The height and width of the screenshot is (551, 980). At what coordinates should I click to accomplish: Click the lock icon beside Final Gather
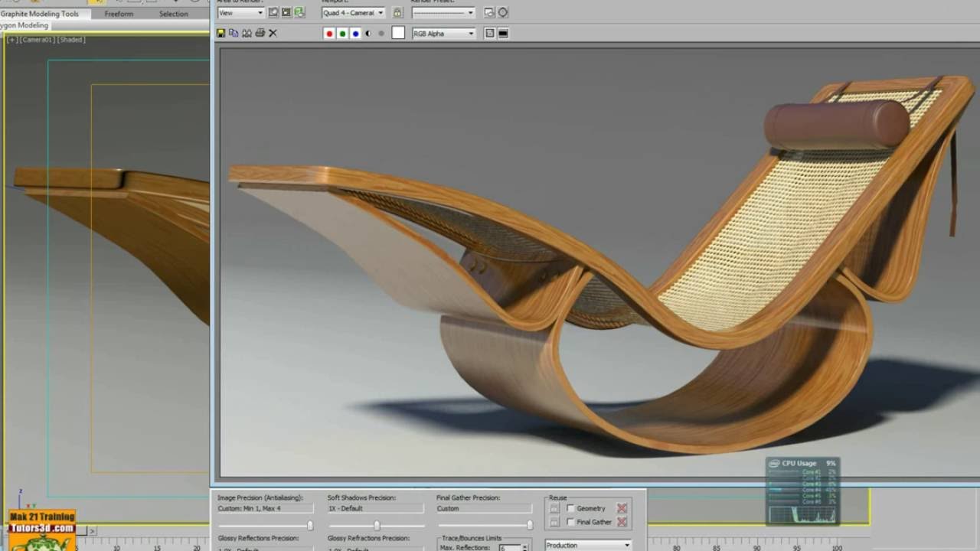tap(554, 522)
